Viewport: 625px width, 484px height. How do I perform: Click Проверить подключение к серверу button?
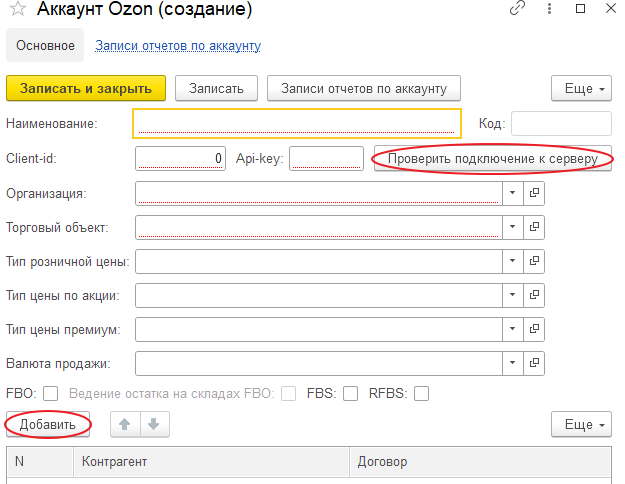[493, 159]
